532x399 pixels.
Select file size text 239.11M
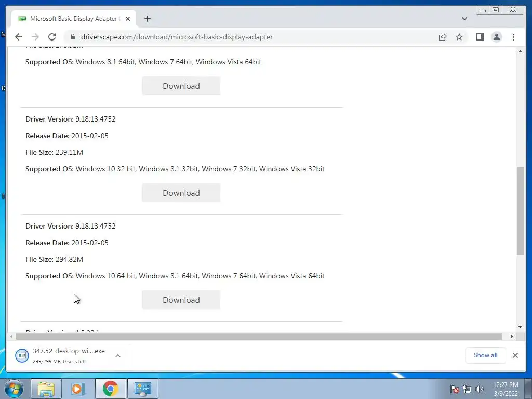(69, 152)
